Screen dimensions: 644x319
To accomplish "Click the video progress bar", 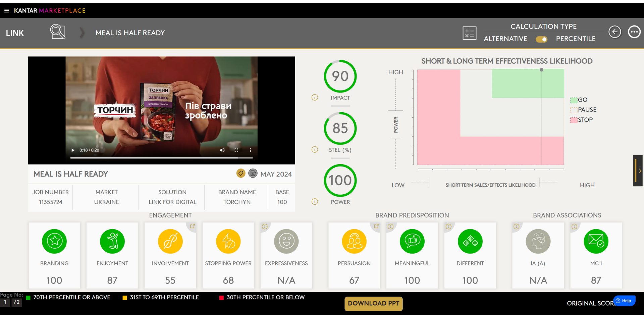I will tap(161, 157).
